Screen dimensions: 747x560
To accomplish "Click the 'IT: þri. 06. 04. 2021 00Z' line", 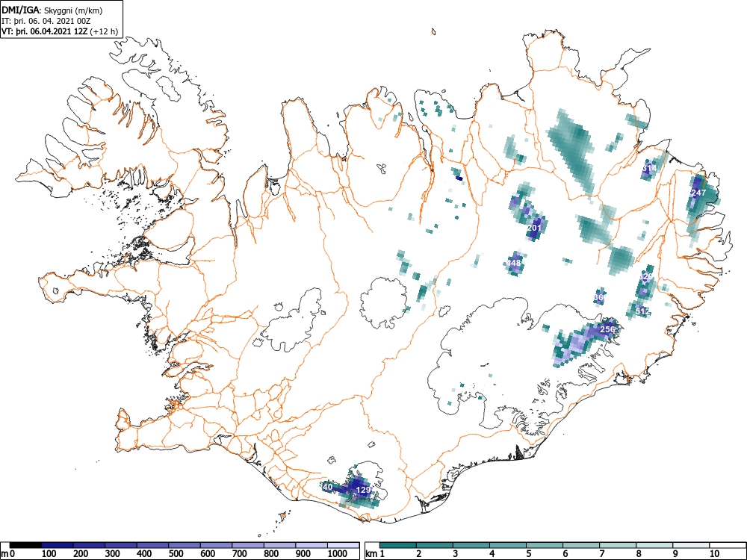I will [46, 21].
